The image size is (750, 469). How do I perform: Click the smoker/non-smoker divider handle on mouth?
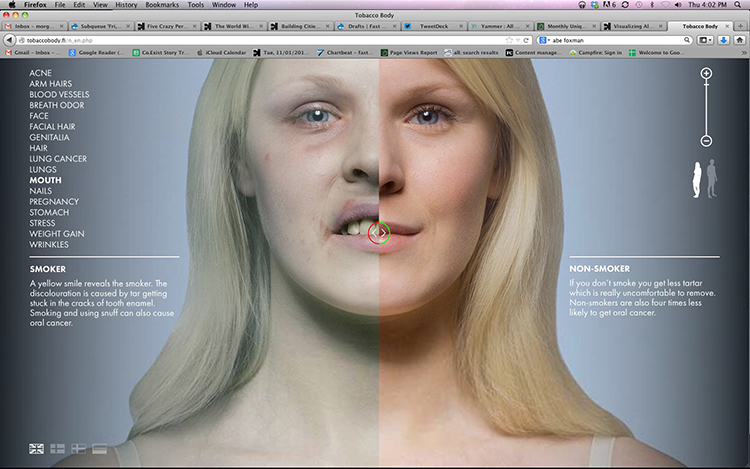tap(378, 233)
